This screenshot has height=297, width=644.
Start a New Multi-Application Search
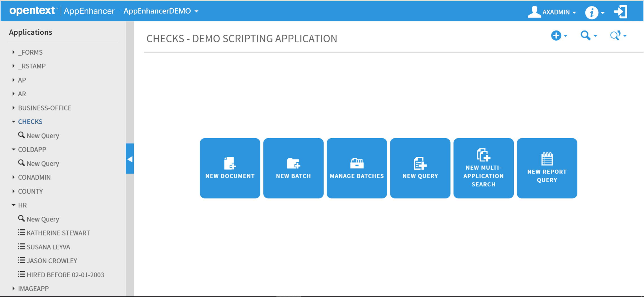pos(483,168)
